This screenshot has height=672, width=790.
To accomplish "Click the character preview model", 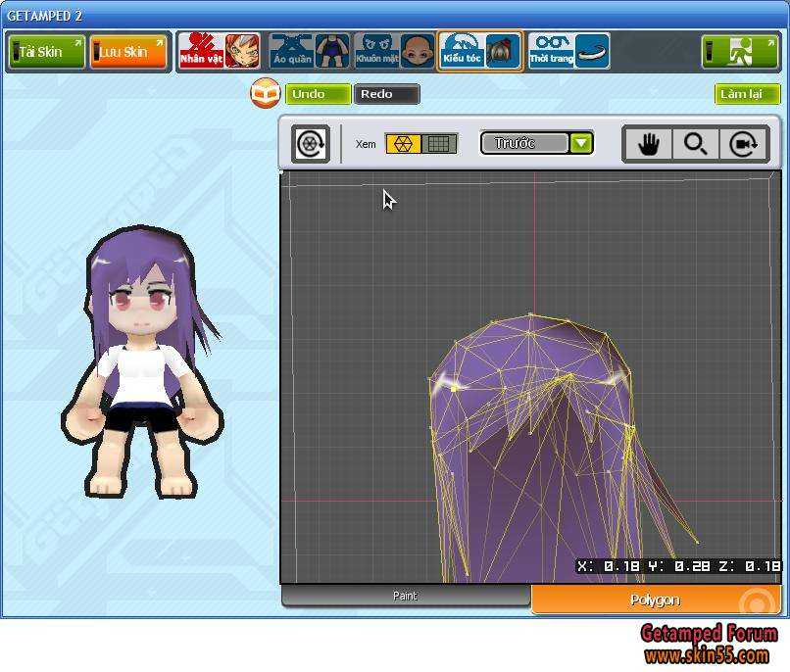I will [142, 362].
